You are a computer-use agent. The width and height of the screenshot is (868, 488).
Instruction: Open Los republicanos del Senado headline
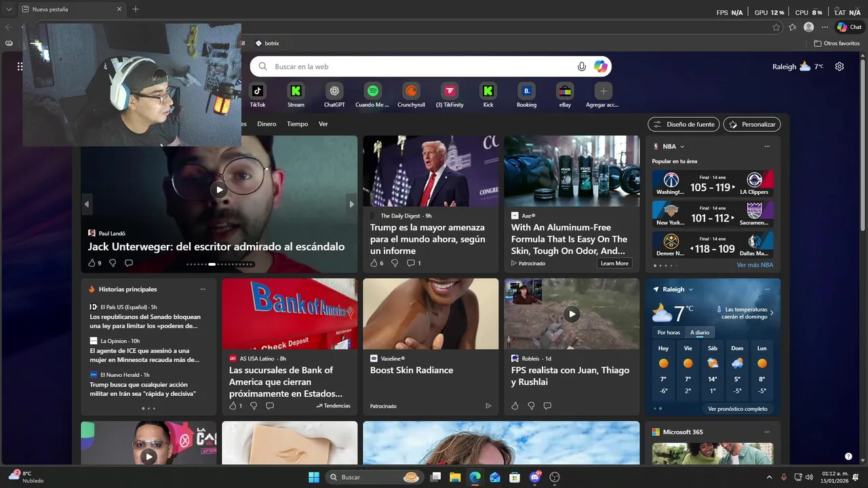145,321
